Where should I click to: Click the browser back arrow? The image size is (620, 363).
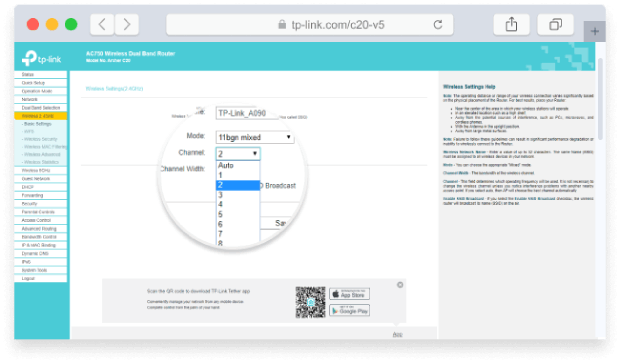tap(102, 25)
